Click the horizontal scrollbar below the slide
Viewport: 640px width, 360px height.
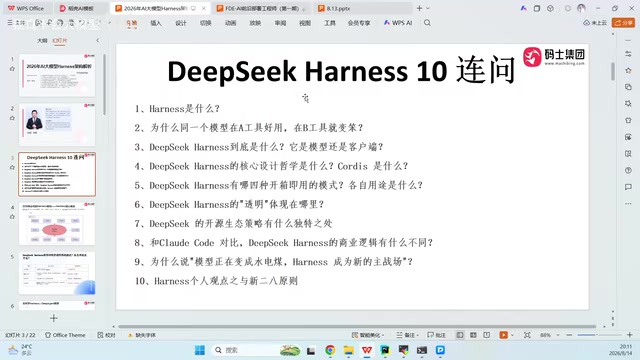pyautogui.click(x=357, y=327)
